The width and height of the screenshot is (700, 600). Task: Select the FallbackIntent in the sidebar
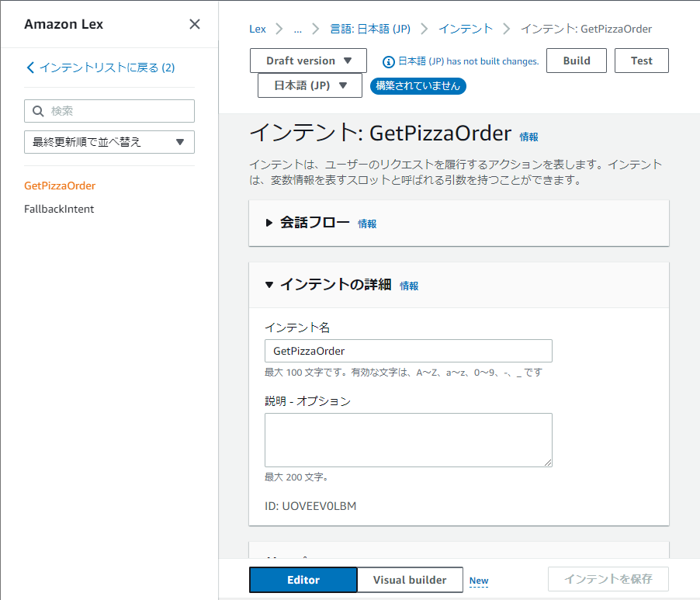pyautogui.click(x=60, y=209)
